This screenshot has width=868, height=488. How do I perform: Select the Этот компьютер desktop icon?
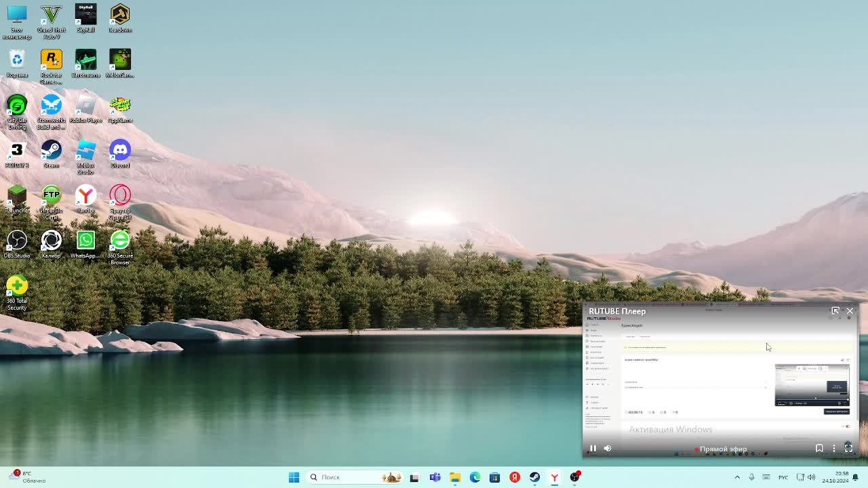(x=17, y=22)
